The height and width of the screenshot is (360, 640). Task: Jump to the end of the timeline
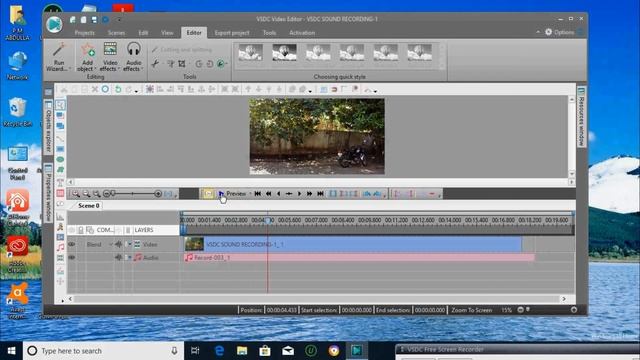point(320,194)
